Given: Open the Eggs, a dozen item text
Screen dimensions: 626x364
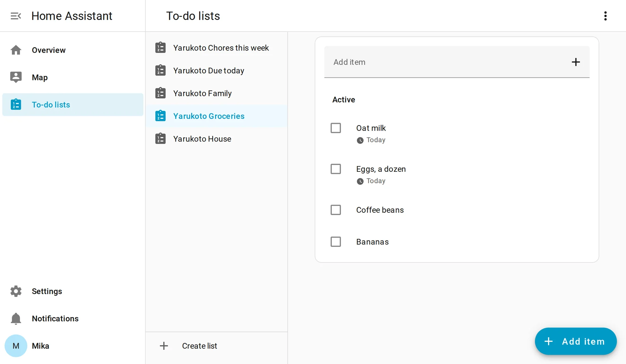Looking at the screenshot, I should pos(381,169).
